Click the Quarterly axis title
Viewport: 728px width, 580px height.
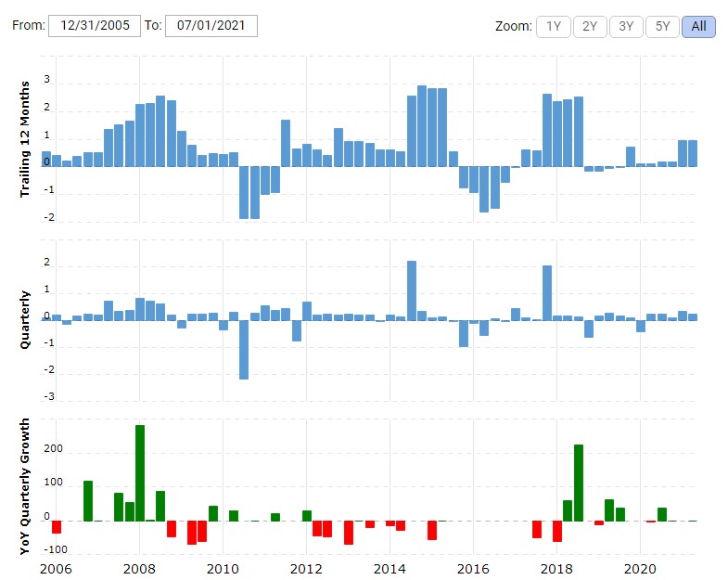(24, 320)
